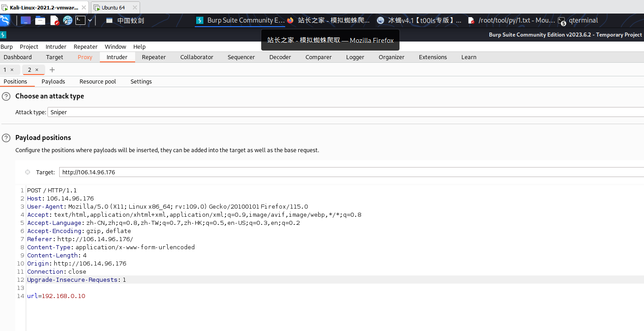The height and width of the screenshot is (331, 644).
Task: Click the Target URL input field
Action: 352,172
